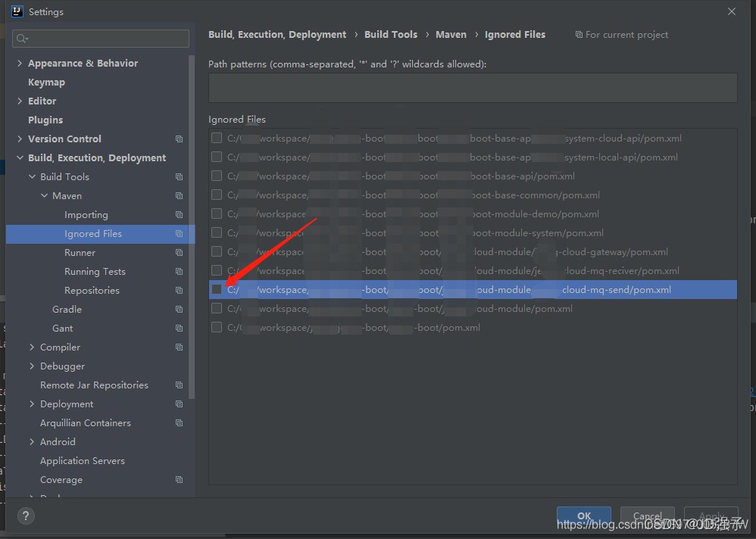This screenshot has width=756, height=539.
Task: Click the project-scope icon next to Ignored Files
Action: pyautogui.click(x=179, y=234)
